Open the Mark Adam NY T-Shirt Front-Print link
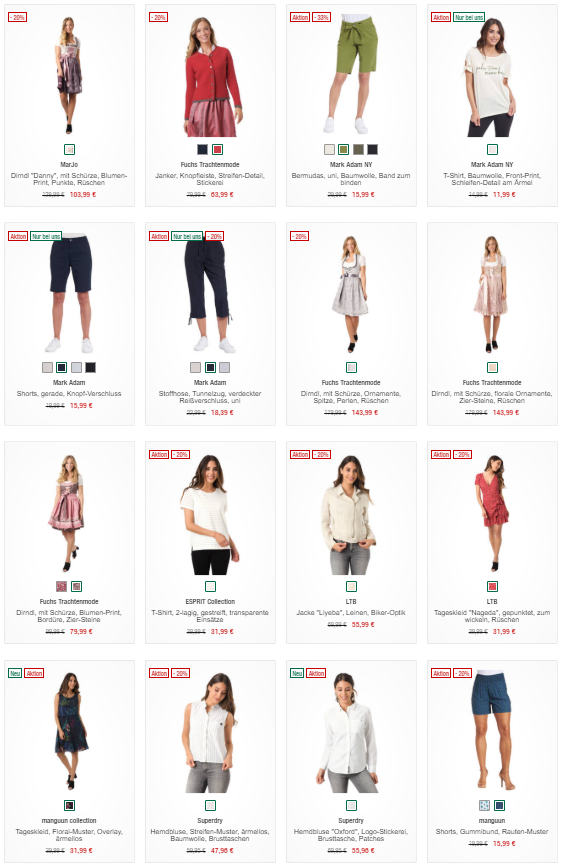The width and height of the screenshot is (565, 866). click(x=492, y=179)
